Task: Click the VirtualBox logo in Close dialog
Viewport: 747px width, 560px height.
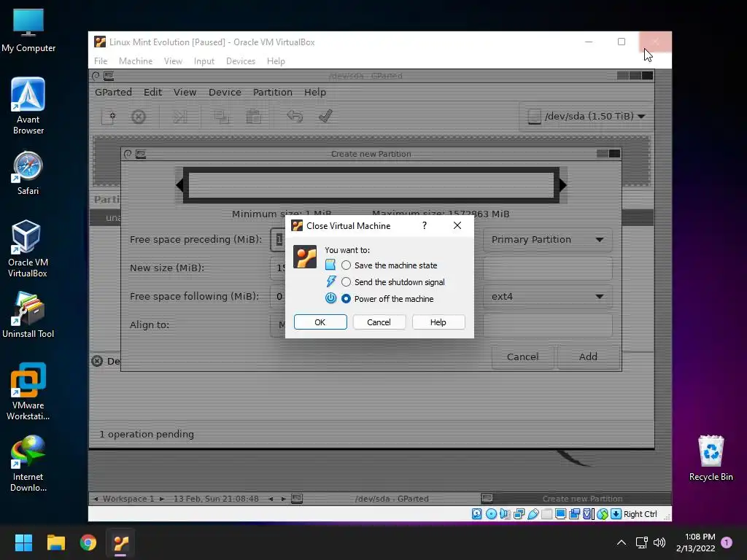Action: click(x=305, y=257)
